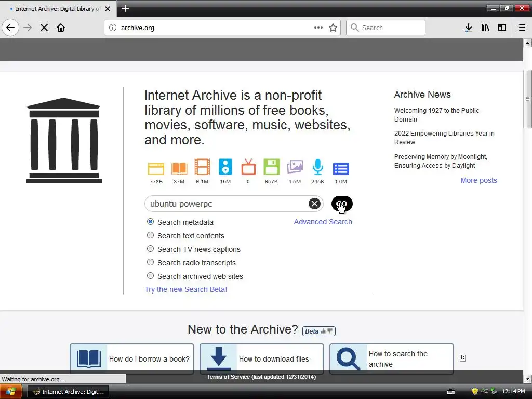Viewport: 532px width, 399px height.
Task: Click the browser forward arrow
Action: click(x=28, y=28)
